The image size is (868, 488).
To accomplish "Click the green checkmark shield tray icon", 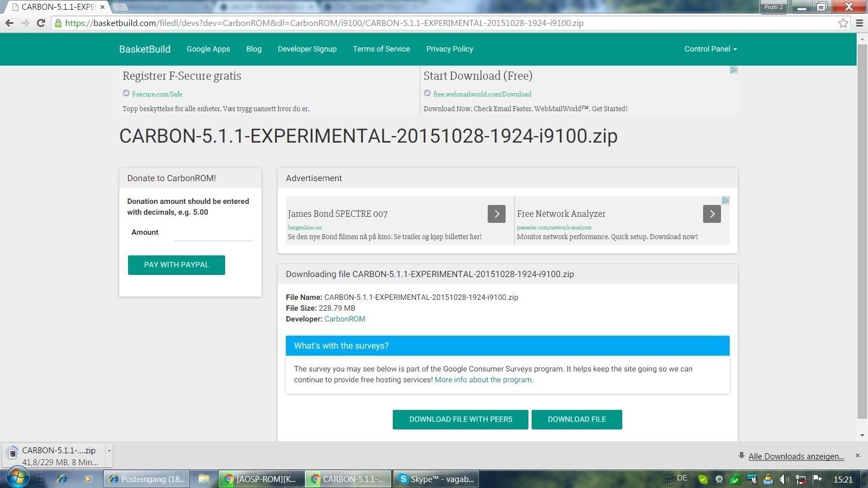I will point(703,479).
